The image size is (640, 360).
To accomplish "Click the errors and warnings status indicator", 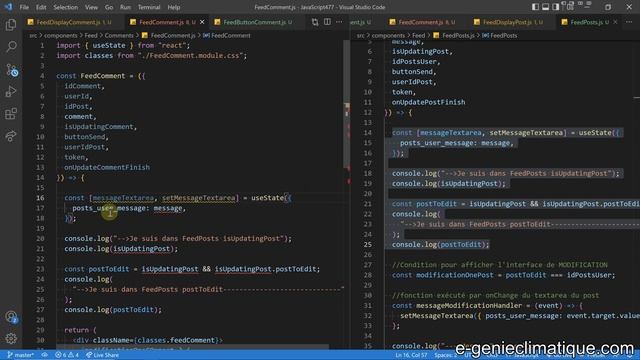I will pos(67,355).
